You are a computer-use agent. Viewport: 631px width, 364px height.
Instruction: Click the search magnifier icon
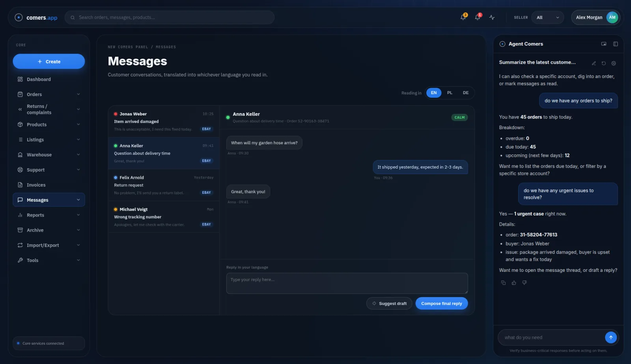[73, 17]
